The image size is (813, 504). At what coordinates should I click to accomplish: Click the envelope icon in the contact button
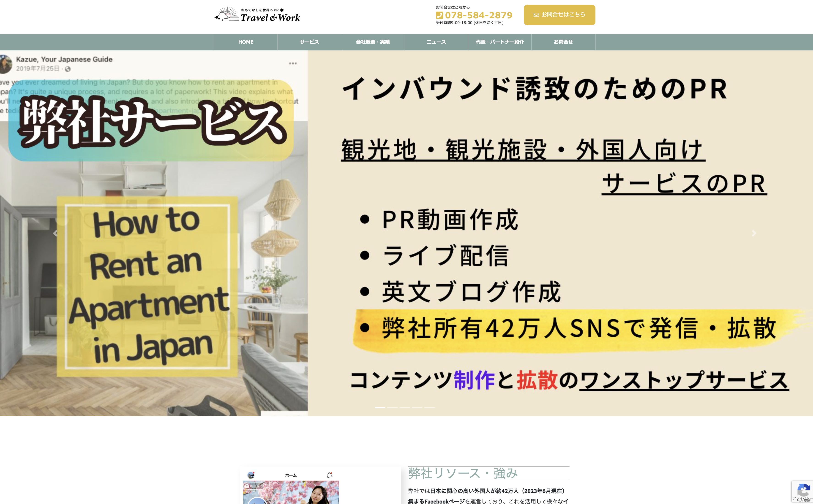pos(536,15)
